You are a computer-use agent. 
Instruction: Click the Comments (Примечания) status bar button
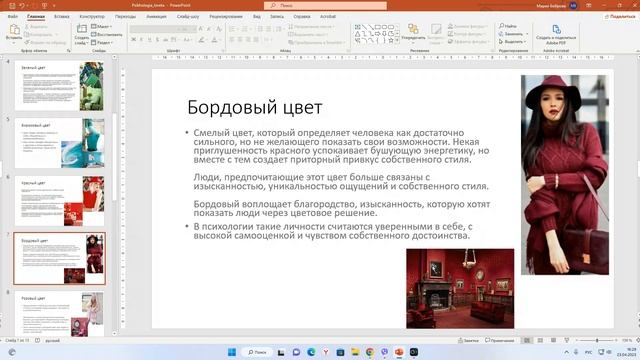pos(499,340)
